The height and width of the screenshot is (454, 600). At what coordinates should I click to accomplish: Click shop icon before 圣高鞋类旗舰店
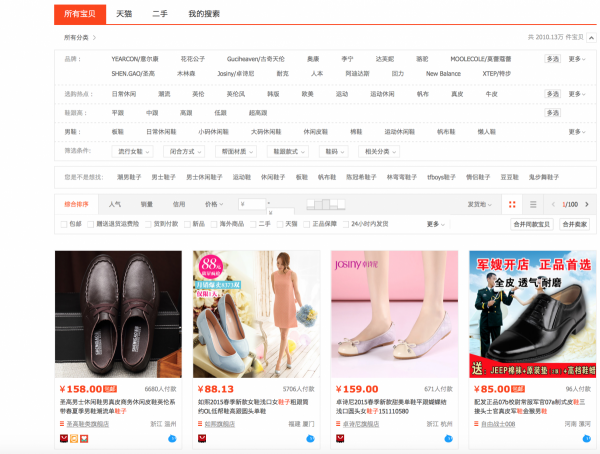62,424
